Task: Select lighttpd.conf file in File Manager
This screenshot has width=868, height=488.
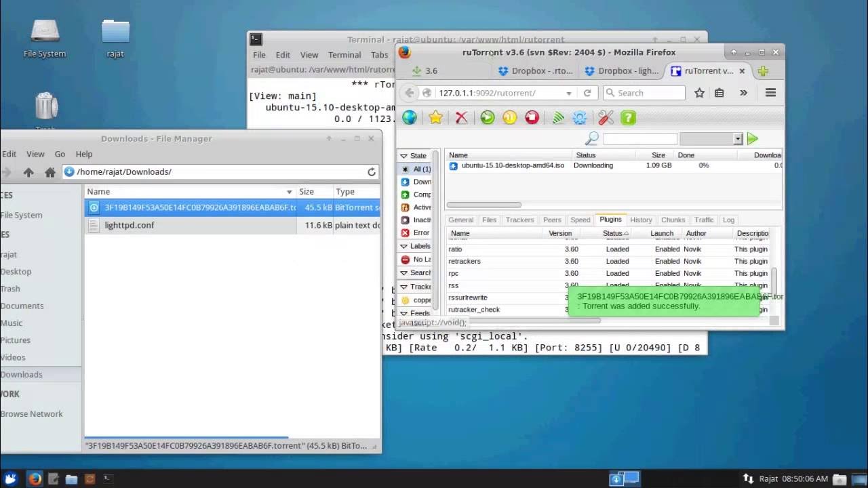Action: pos(233,225)
